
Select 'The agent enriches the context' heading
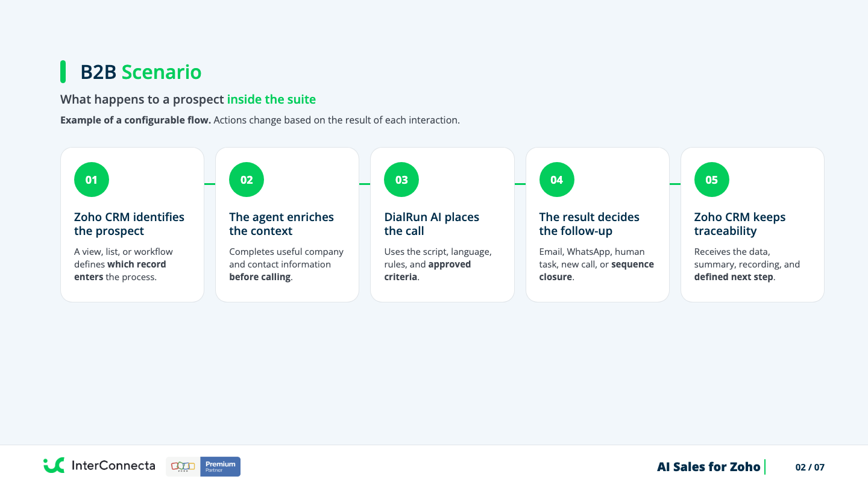coord(281,224)
